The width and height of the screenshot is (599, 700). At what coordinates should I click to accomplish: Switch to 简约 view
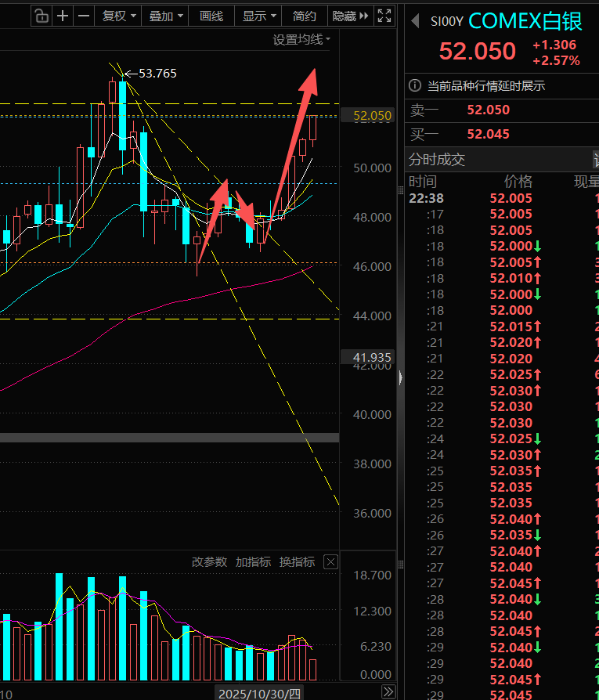click(304, 16)
